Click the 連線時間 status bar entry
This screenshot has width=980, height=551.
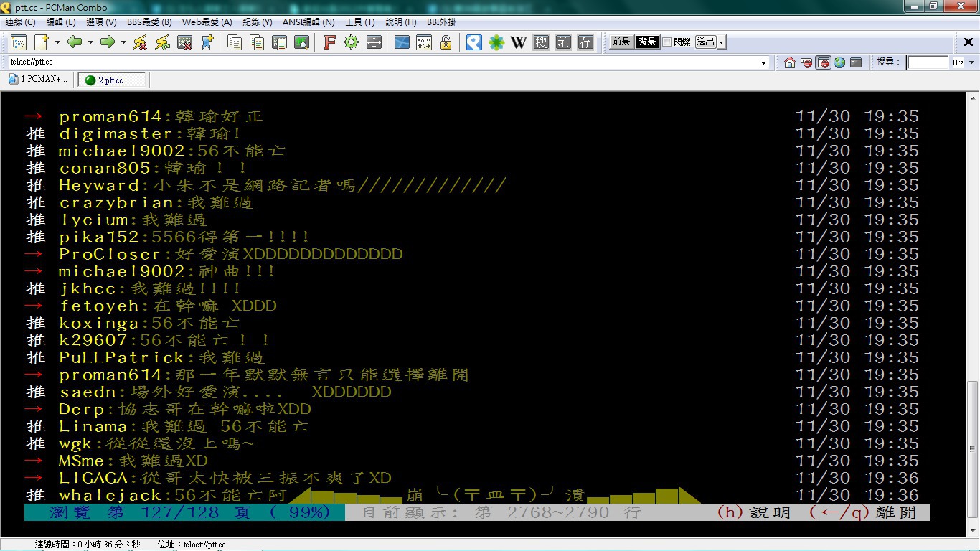coord(88,545)
